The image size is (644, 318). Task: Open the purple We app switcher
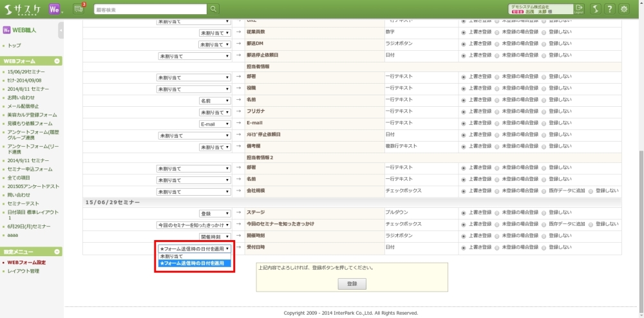point(55,9)
